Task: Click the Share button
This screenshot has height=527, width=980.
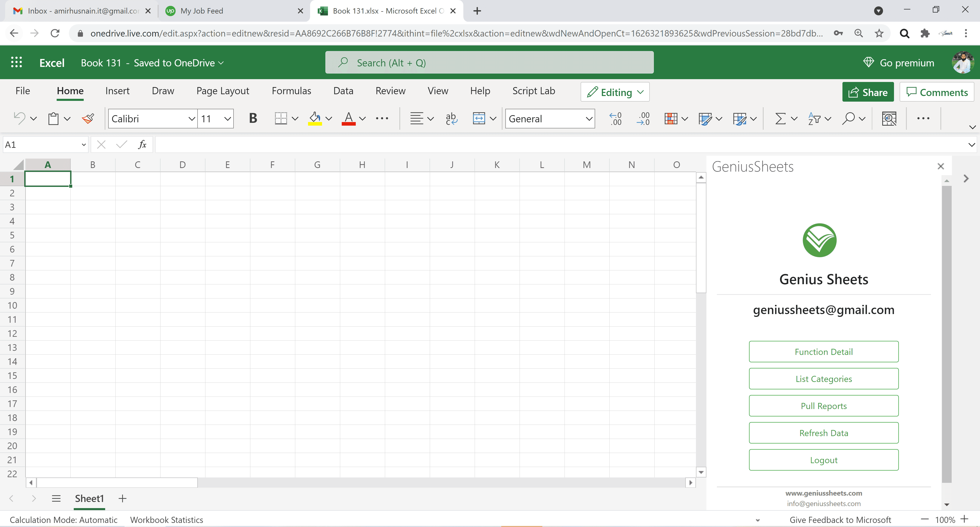Action: (868, 92)
